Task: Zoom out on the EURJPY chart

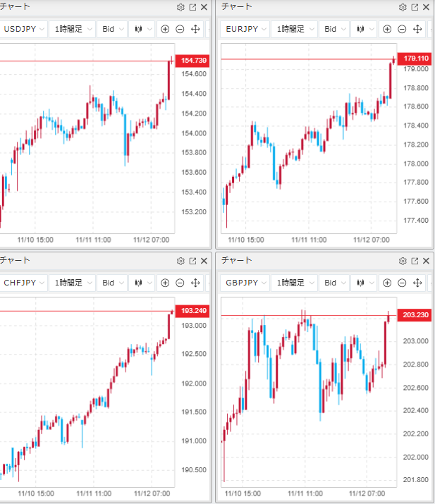Action: point(402,29)
